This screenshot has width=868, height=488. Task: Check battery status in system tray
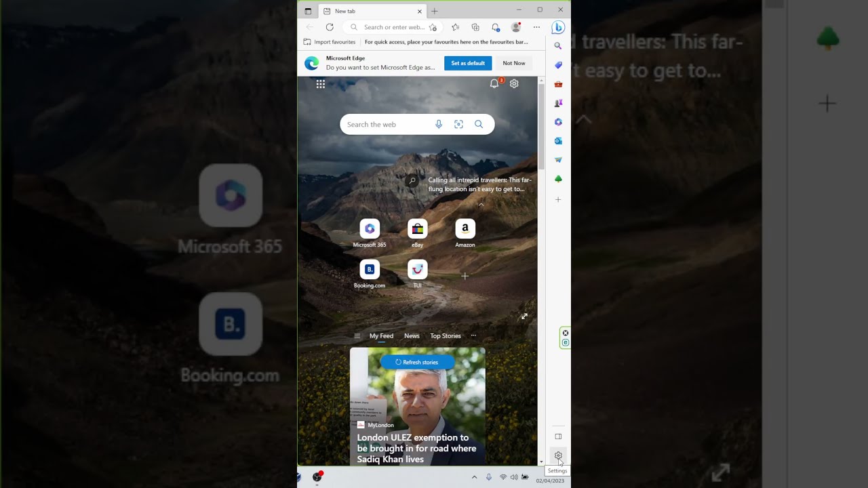point(525,477)
